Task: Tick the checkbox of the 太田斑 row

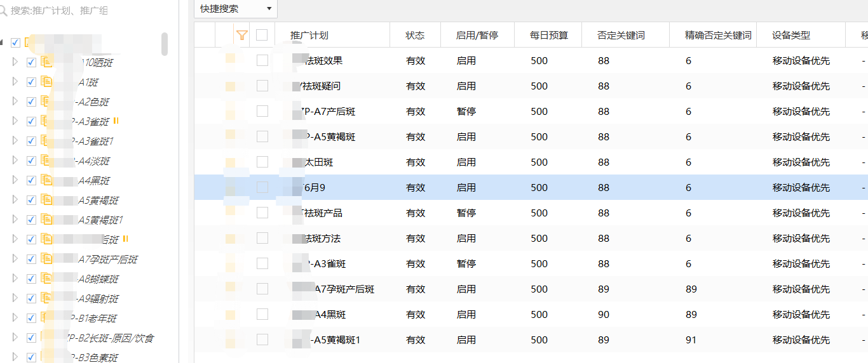Action: point(262,162)
